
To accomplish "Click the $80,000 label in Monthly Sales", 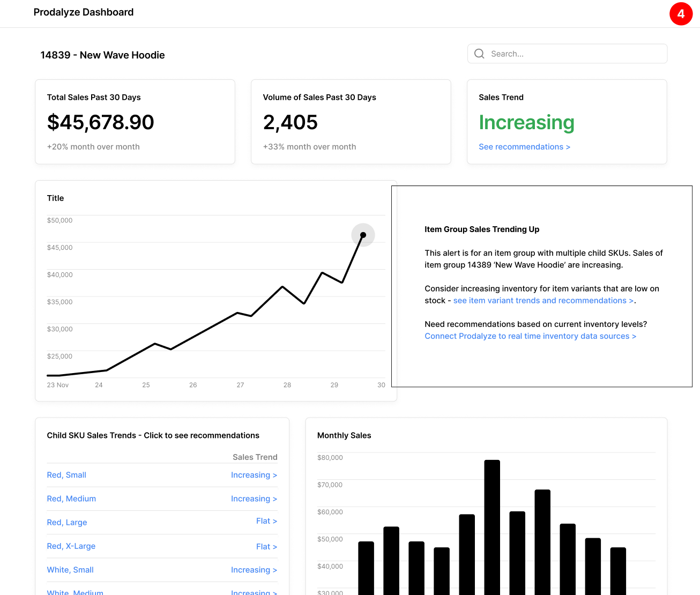I will [330, 458].
